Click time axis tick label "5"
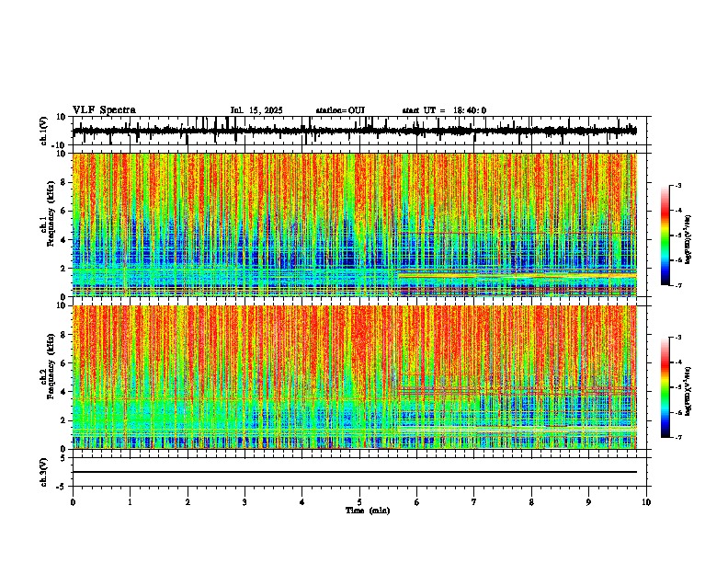The height and width of the screenshot is (563, 728). click(x=359, y=502)
